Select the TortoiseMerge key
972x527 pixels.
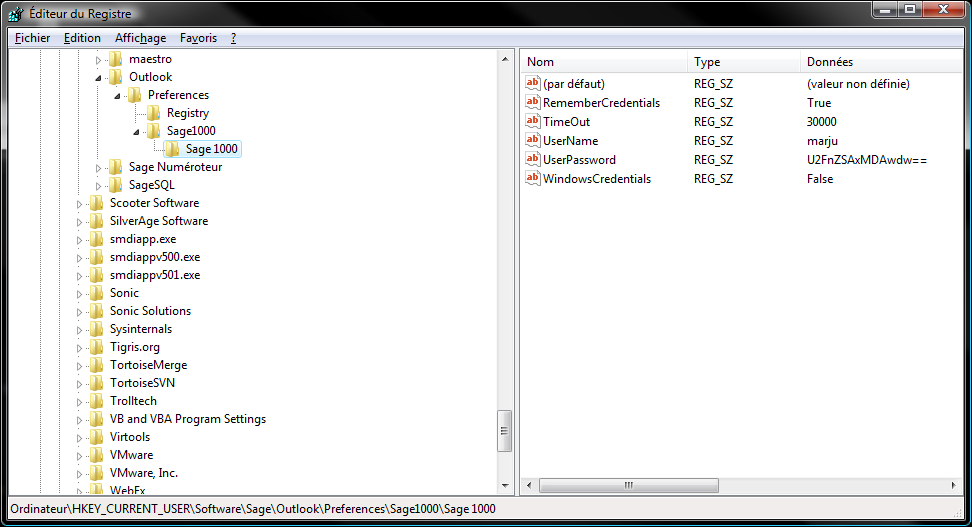[149, 365]
